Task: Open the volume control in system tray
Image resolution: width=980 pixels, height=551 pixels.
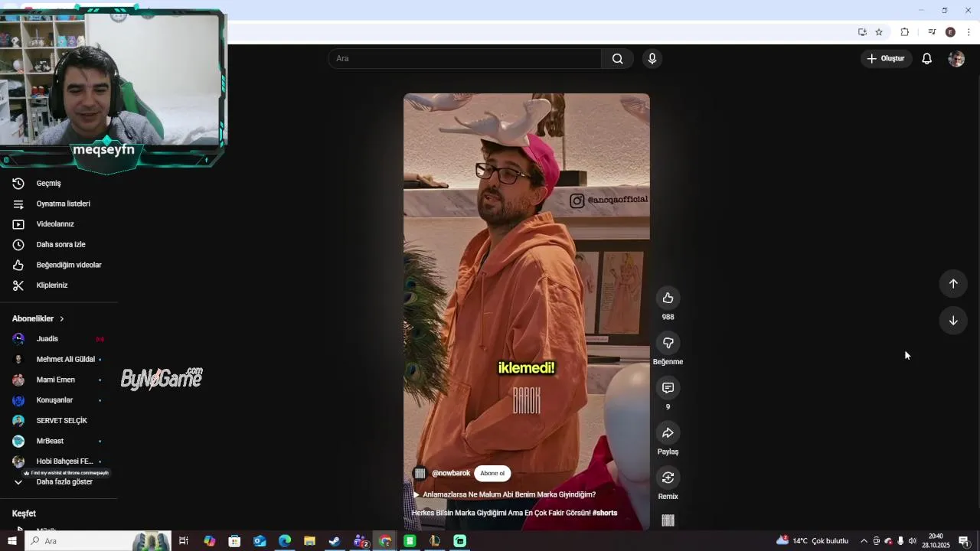Action: (x=912, y=541)
